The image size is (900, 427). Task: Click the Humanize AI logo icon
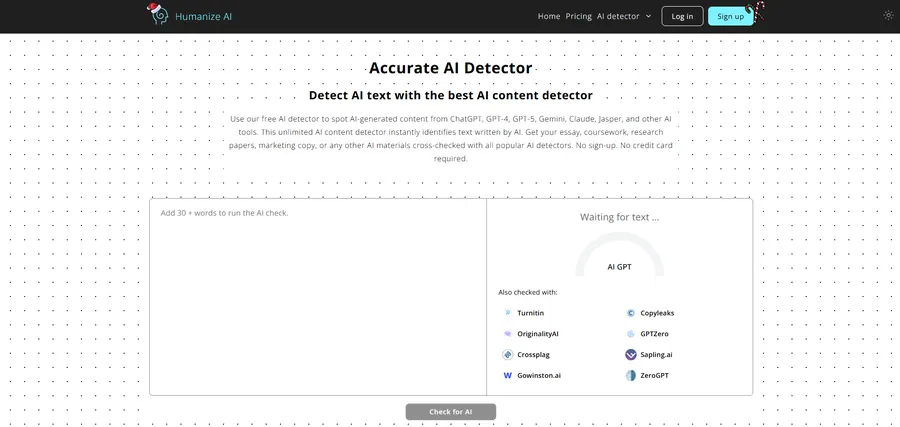pos(157,14)
